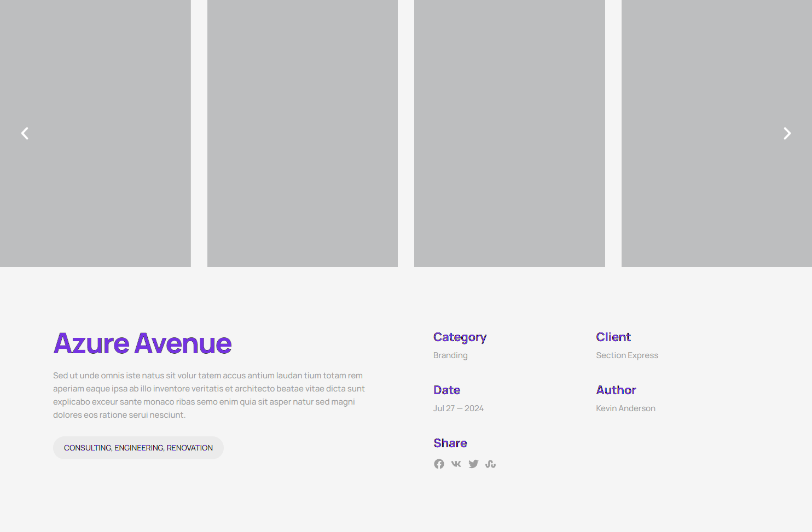The width and height of the screenshot is (812, 532).
Task: Click the Jul 27 — 2024 date
Action: click(459, 408)
